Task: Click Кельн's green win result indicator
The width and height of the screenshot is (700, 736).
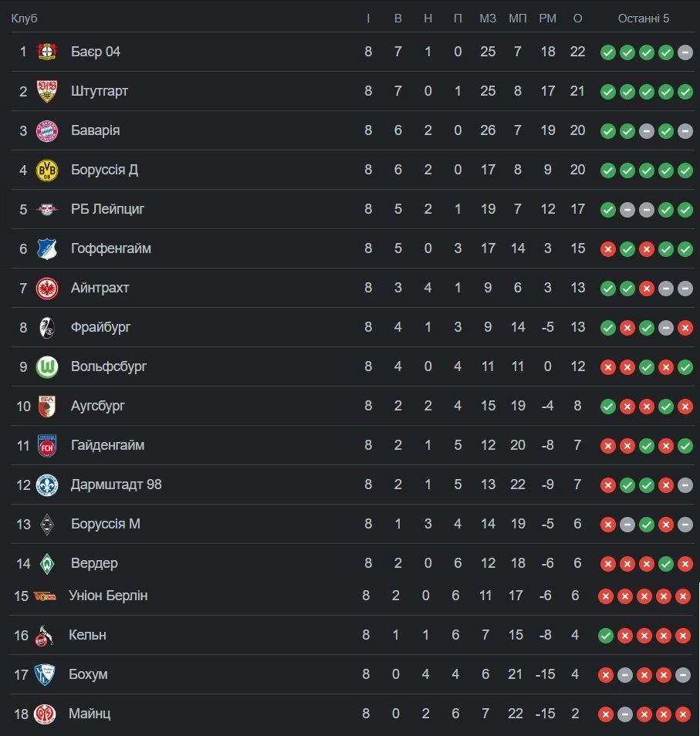Action: [x=606, y=636]
